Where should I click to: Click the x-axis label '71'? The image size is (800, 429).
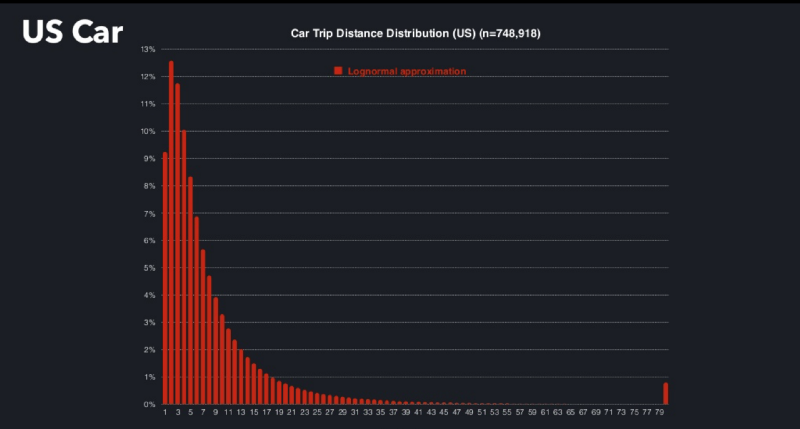pos(608,412)
